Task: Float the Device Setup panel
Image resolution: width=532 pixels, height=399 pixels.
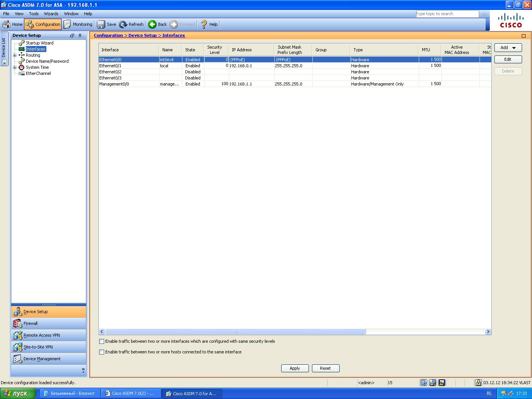Action: [x=72, y=35]
